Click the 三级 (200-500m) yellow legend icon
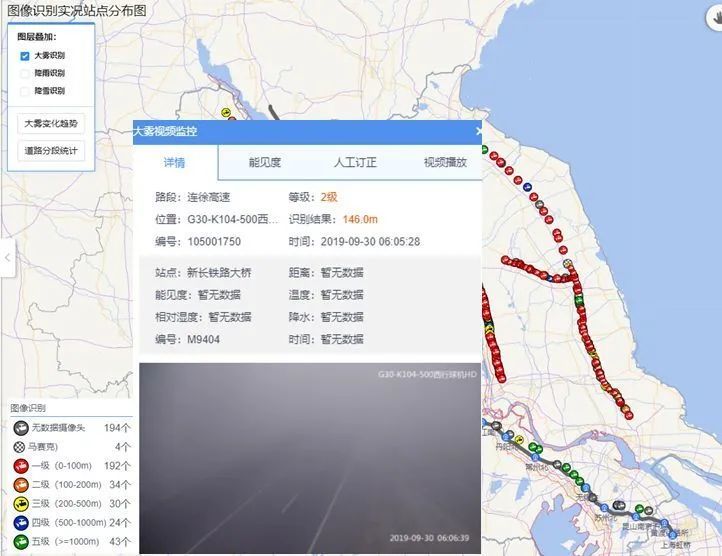The width and height of the screenshot is (722, 556). pyautogui.click(x=21, y=504)
